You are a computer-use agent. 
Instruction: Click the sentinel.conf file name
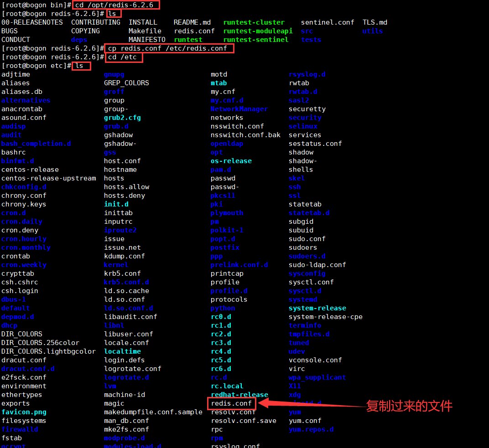tap(328, 22)
